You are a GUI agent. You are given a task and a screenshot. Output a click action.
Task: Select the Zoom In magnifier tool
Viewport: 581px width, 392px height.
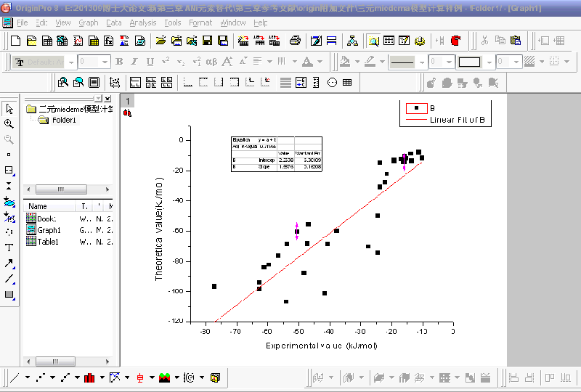[9, 124]
